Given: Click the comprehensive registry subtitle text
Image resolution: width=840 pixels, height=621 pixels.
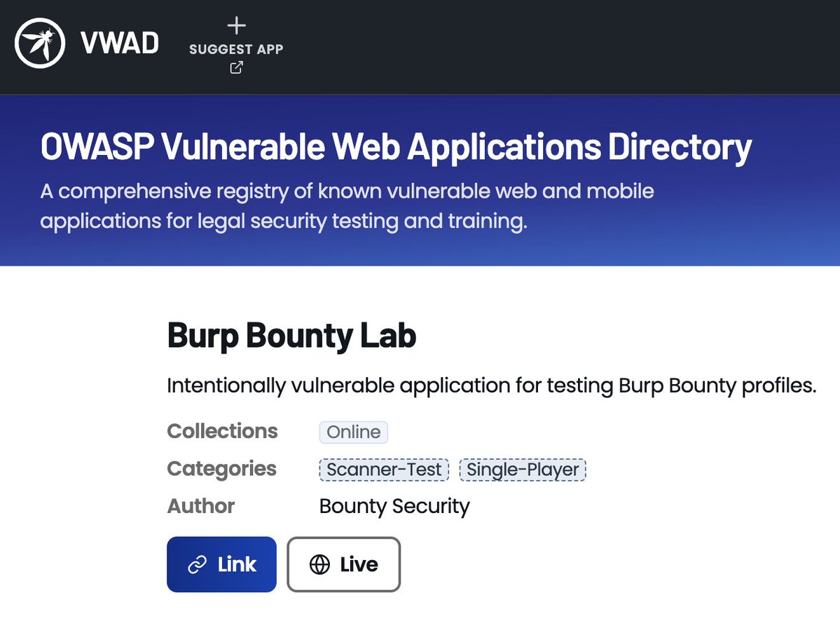Looking at the screenshot, I should pos(347,206).
